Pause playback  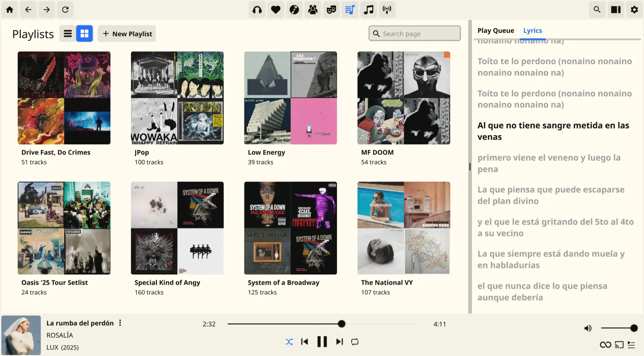coord(322,342)
